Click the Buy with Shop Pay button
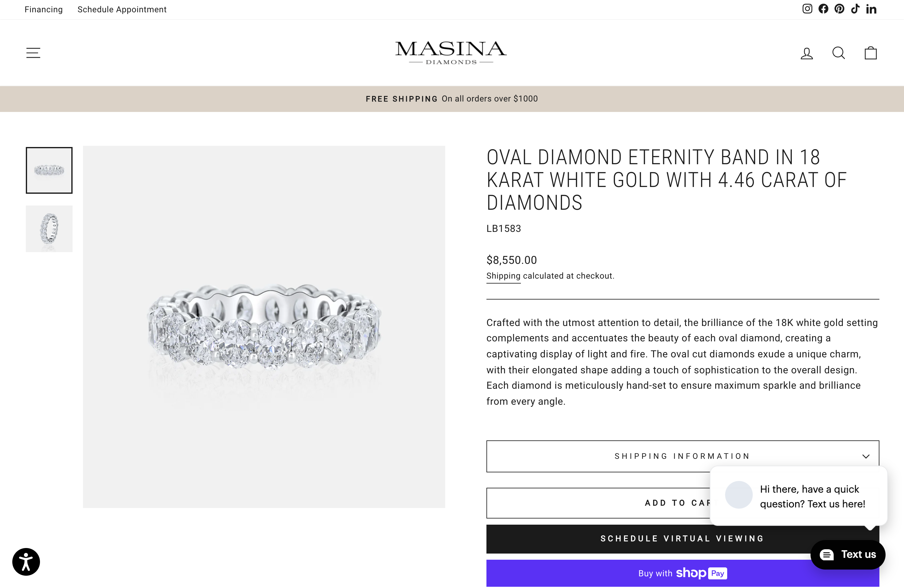Screen dimensions: 904x588 pos(683,573)
